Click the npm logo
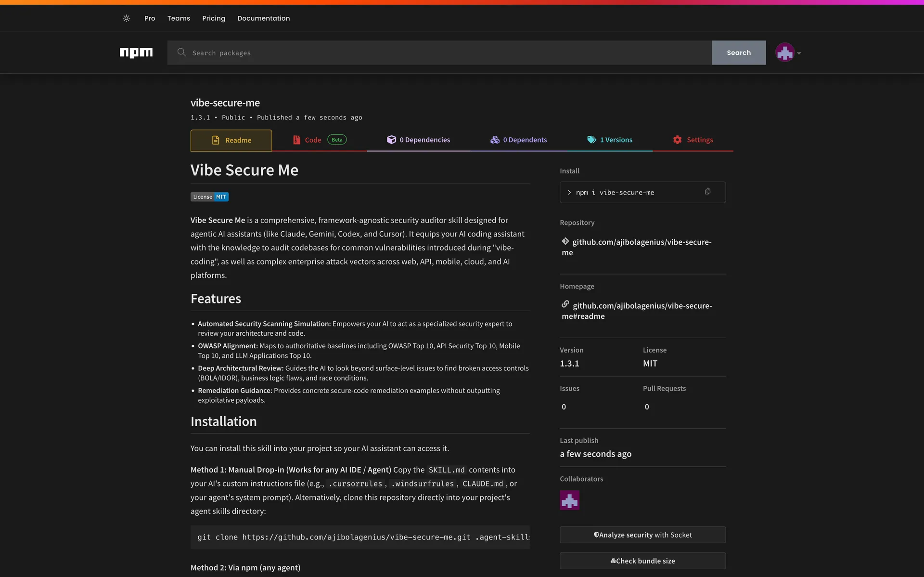The height and width of the screenshot is (577, 924). [x=136, y=52]
